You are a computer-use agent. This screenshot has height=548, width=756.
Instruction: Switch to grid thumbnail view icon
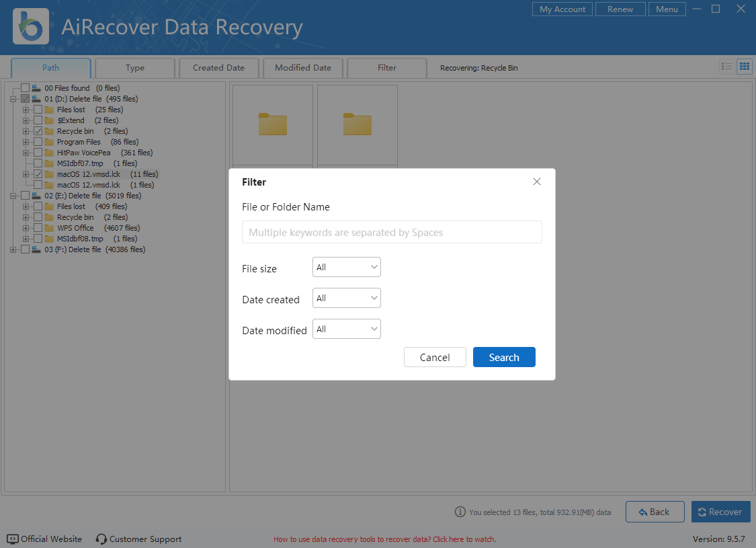coord(744,67)
